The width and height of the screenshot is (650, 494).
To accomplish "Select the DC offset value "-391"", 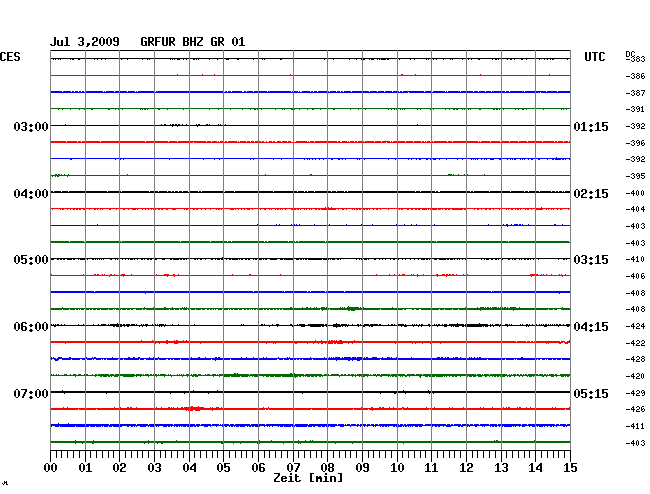I will click(x=635, y=109).
